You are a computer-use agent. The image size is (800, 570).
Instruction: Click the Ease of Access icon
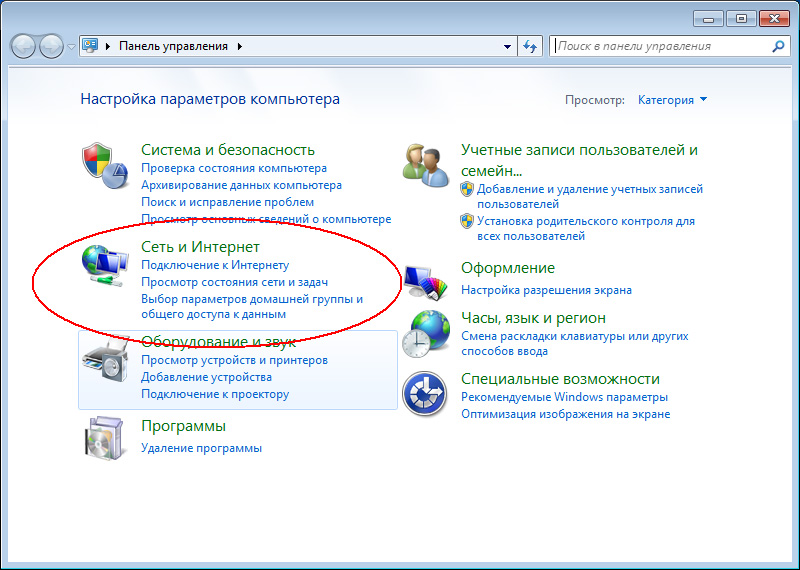[x=425, y=393]
